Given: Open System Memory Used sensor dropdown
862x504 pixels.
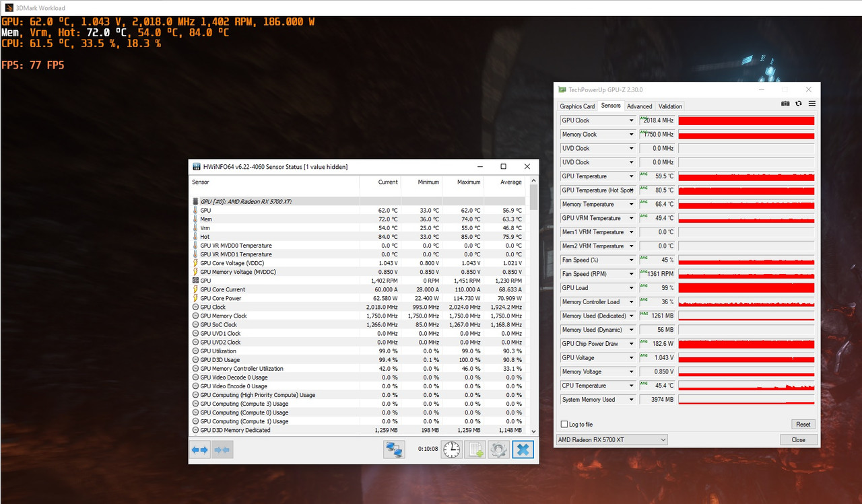Looking at the screenshot, I should [631, 400].
